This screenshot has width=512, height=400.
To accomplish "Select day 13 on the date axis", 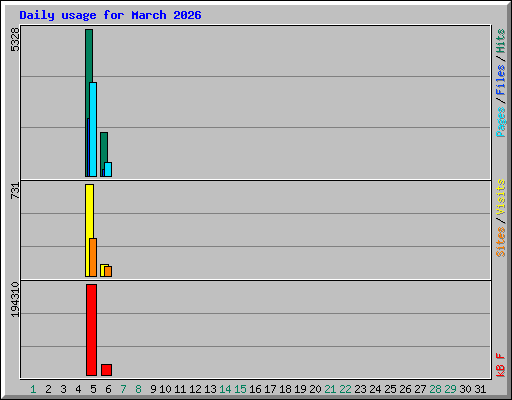I will click(x=210, y=389).
